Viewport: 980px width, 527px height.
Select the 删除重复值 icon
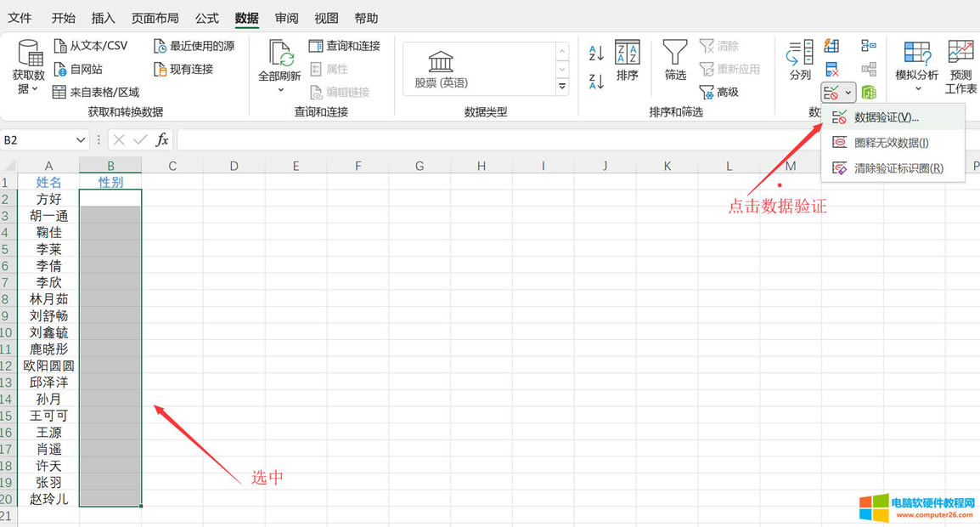(x=831, y=68)
